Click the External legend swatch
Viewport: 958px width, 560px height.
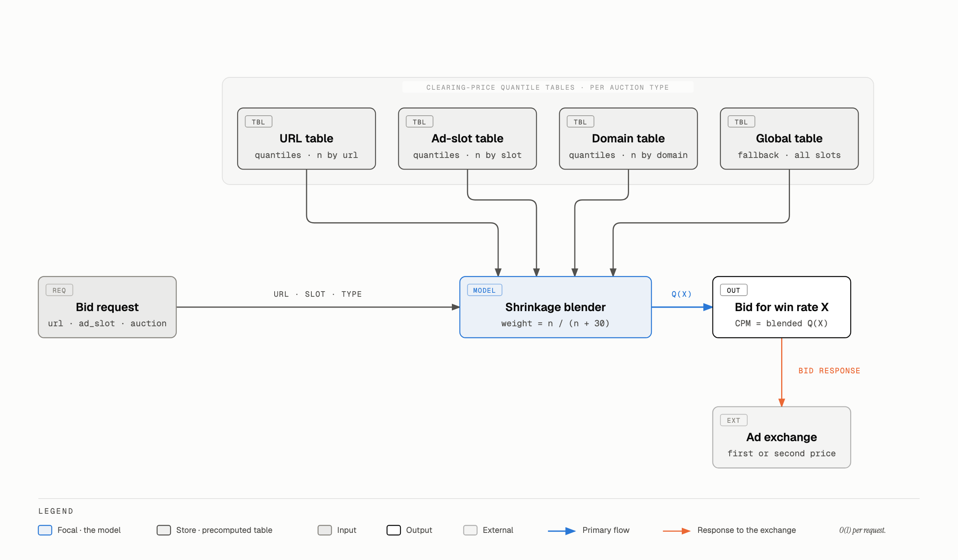[470, 530]
